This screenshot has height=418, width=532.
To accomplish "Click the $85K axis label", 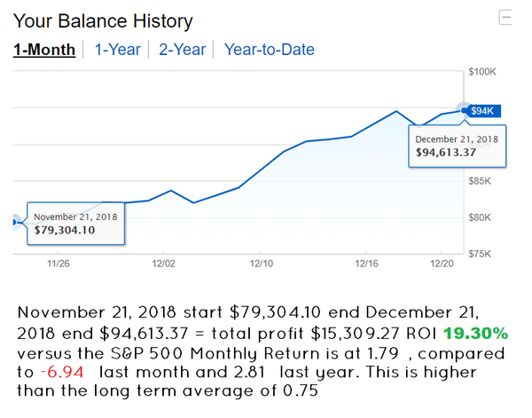I will click(483, 181).
